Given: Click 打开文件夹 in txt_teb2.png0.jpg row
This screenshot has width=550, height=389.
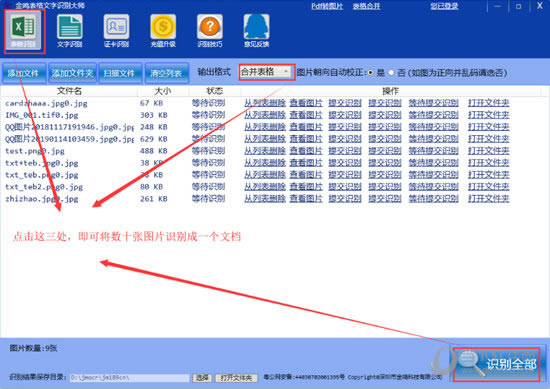Looking at the screenshot, I should click(x=489, y=187).
